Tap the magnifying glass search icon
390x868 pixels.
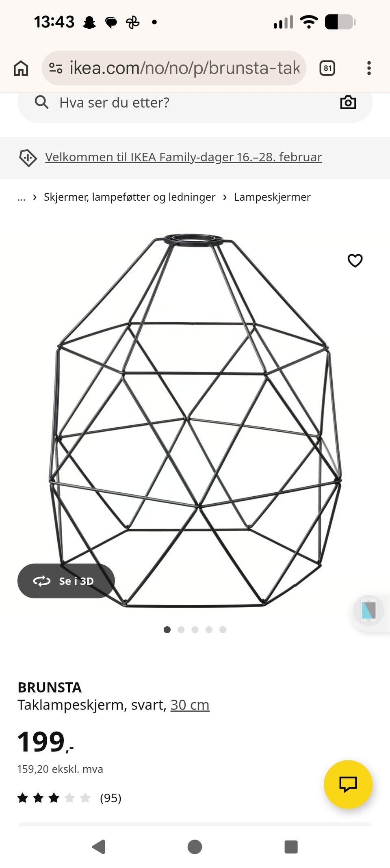click(x=41, y=102)
